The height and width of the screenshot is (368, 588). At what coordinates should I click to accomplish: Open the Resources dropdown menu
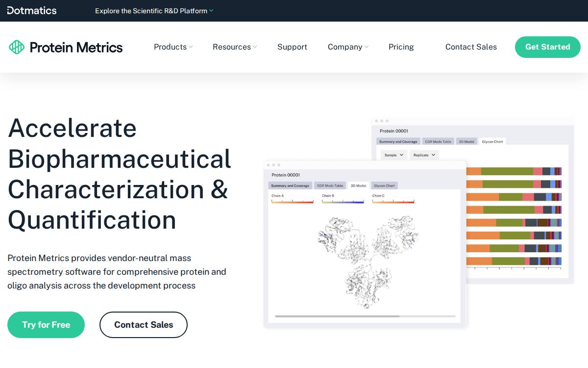[235, 47]
